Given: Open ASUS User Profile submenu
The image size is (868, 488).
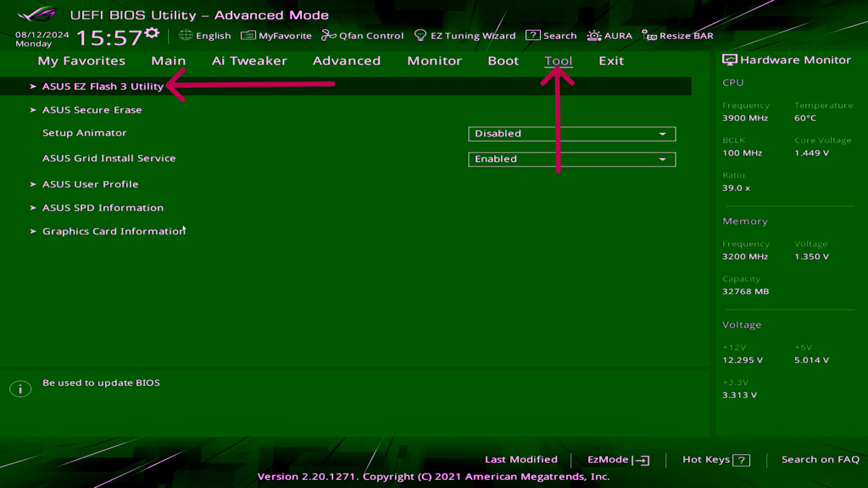Looking at the screenshot, I should point(90,185).
